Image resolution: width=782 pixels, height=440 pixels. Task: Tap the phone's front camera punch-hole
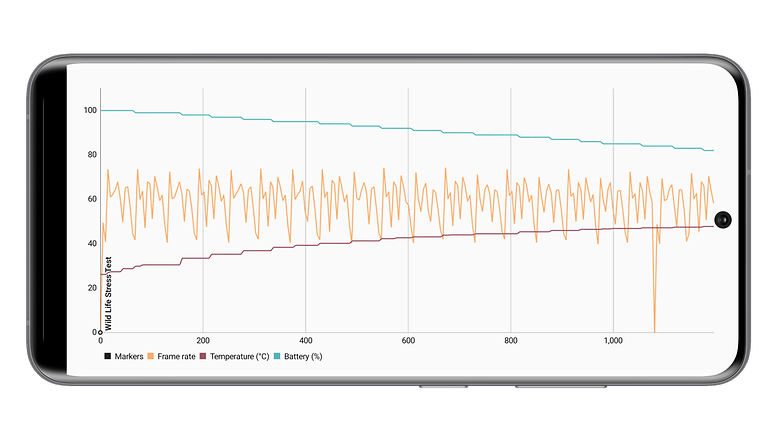click(x=723, y=220)
